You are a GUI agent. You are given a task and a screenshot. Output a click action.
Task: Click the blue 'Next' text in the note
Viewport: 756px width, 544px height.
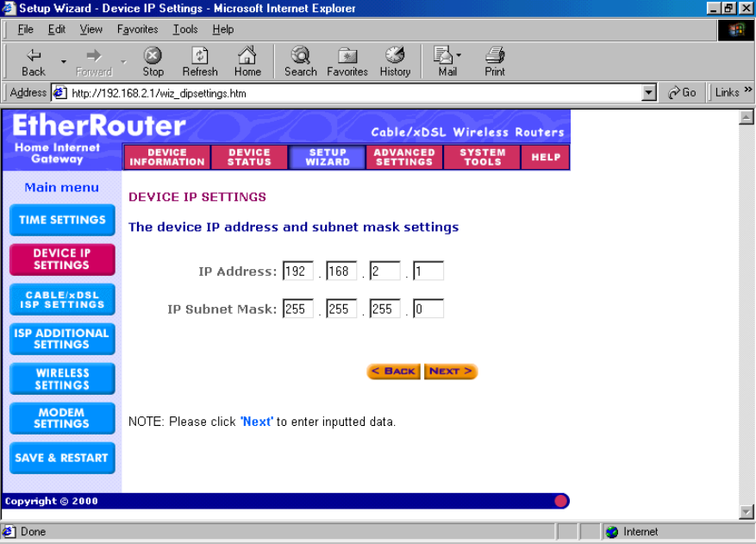257,422
